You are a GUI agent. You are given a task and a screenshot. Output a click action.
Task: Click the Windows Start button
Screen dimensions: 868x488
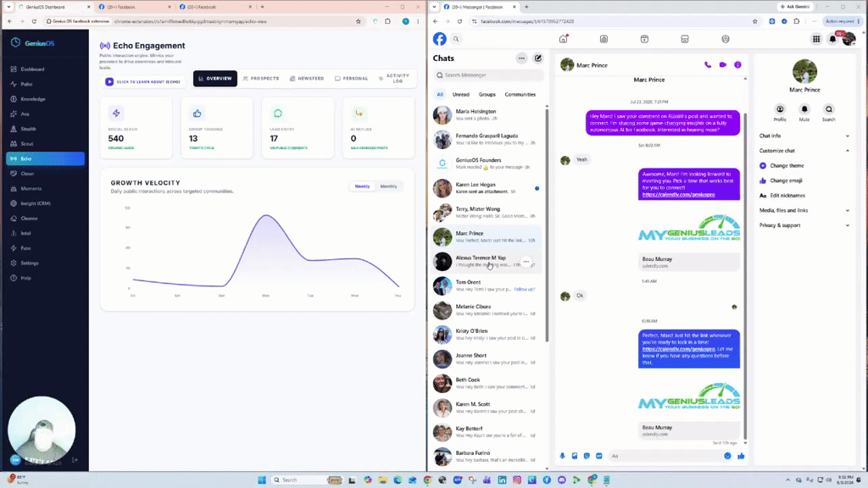pyautogui.click(x=262, y=480)
